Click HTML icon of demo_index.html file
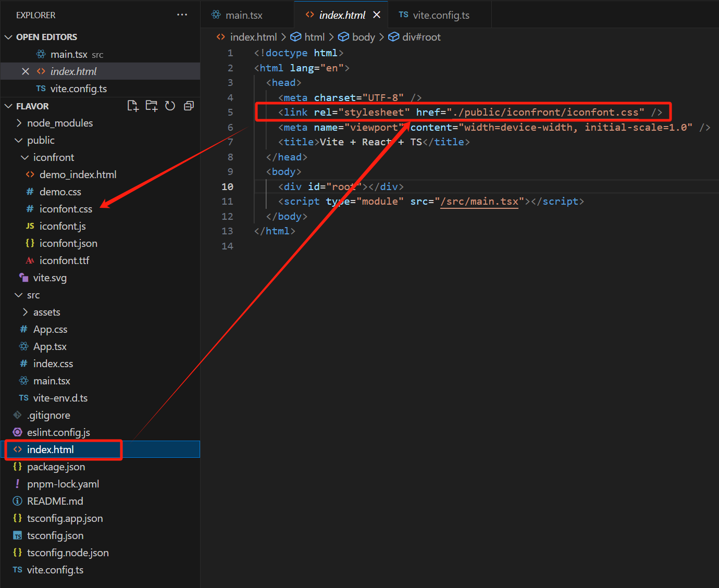719x588 pixels. pos(30,174)
